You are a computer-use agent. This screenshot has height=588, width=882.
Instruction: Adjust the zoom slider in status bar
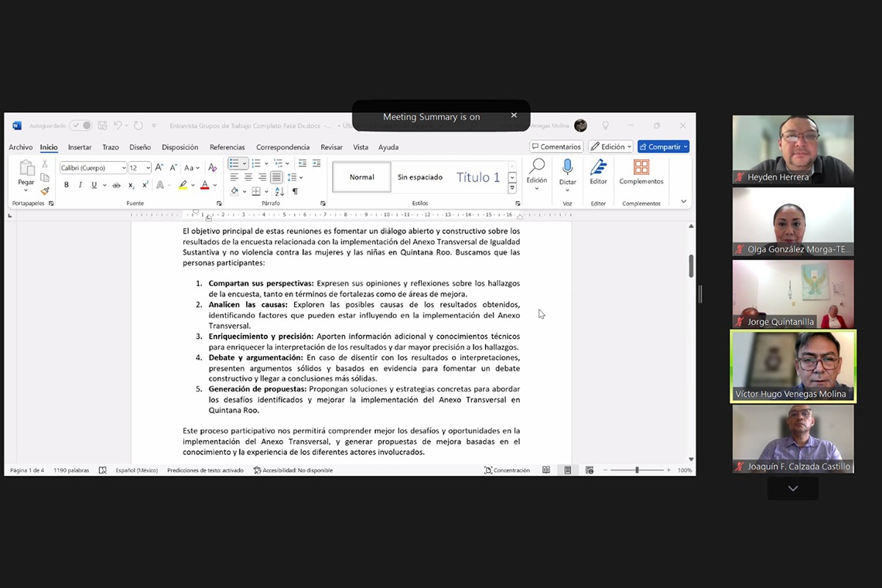[637, 470]
